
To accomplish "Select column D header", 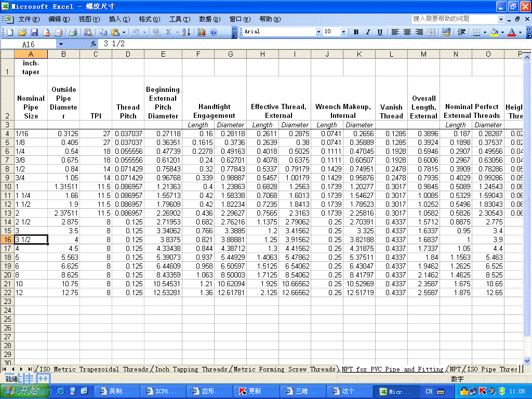I will coord(128,54).
